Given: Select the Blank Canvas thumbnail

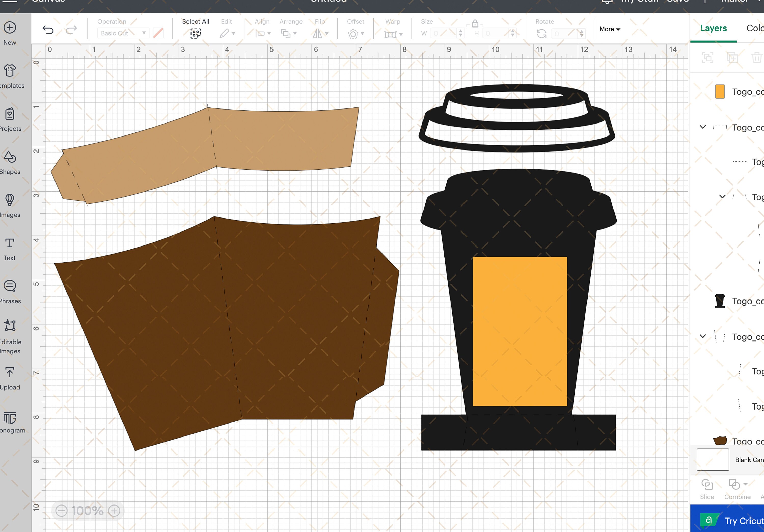Looking at the screenshot, I should 712,459.
